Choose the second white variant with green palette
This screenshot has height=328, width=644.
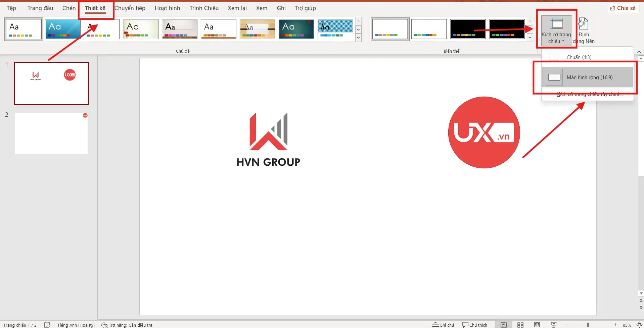429,29
